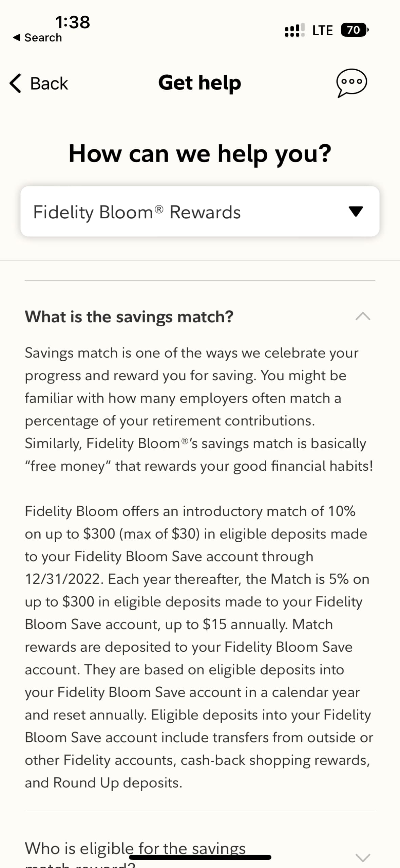Tap the "How can we help you?" heading
Viewport: 400px width, 868px height.
coord(199,153)
